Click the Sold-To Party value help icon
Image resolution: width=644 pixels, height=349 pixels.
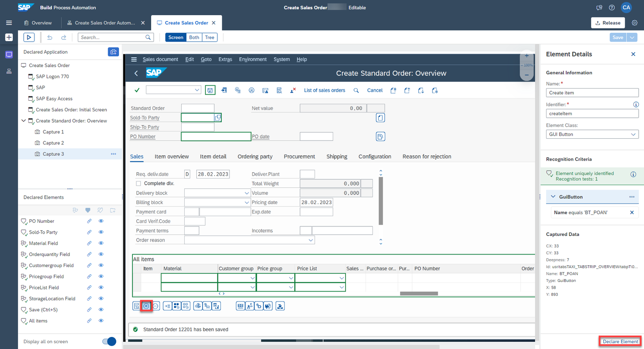(217, 118)
